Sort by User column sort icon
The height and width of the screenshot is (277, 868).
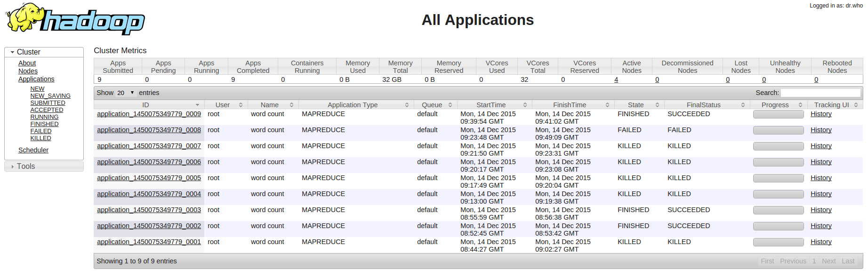tap(241, 105)
